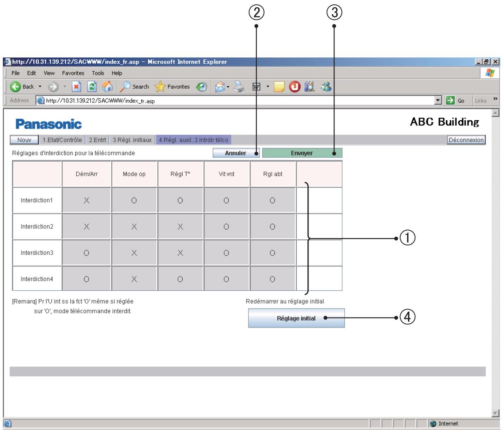The height and width of the screenshot is (430, 504).
Task: Click the Research book icon
Action: [310, 87]
